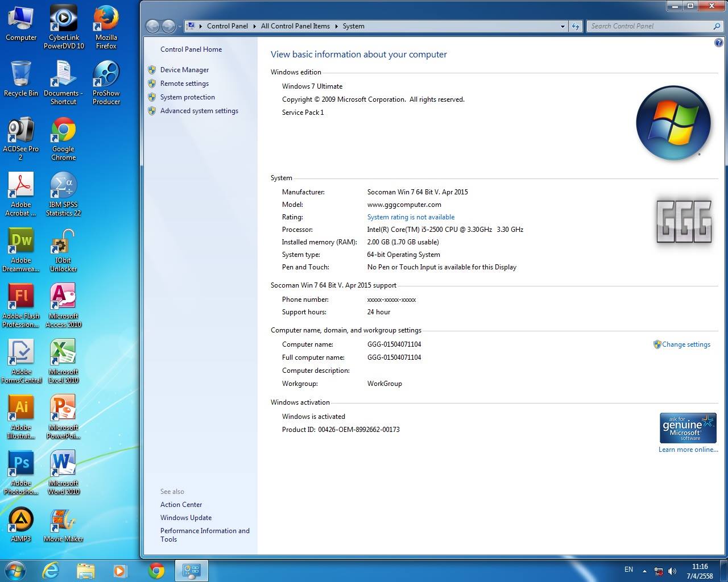The width and height of the screenshot is (728, 582).
Task: Select Microsoft Access 2010 icon
Action: (x=64, y=306)
